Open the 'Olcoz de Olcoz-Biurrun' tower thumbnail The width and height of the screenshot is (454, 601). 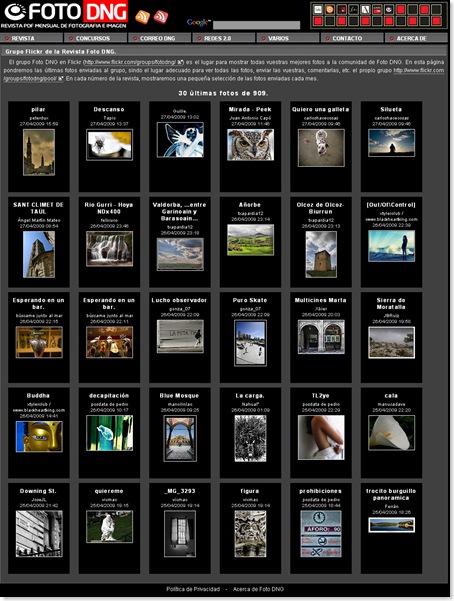[321, 254]
